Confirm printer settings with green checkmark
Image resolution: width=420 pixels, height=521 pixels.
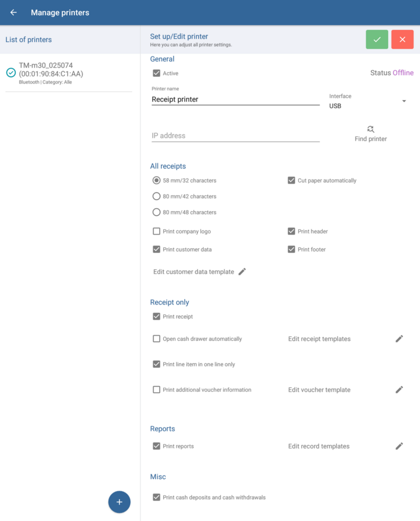tap(377, 40)
